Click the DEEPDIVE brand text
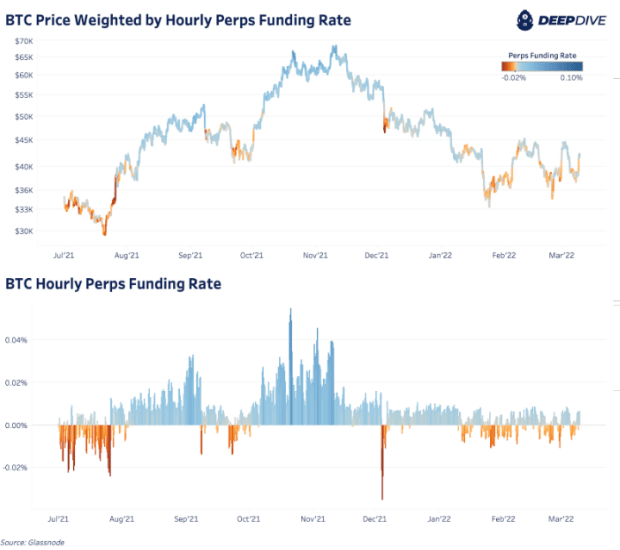 (572, 21)
